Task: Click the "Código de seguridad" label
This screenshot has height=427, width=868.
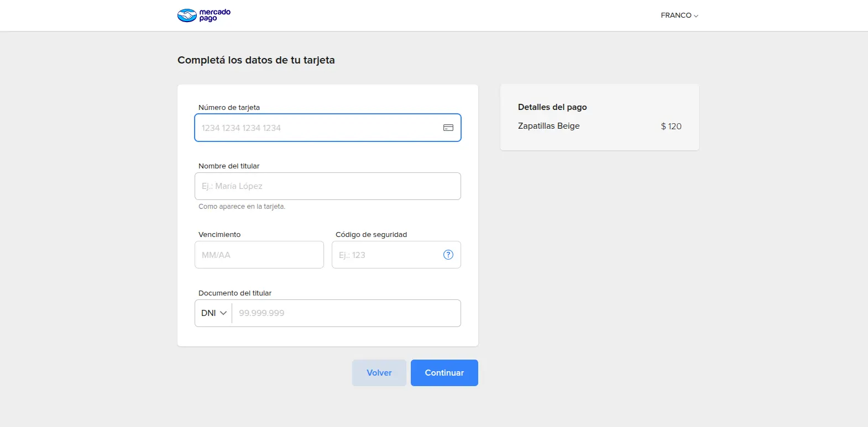Action: pos(372,235)
